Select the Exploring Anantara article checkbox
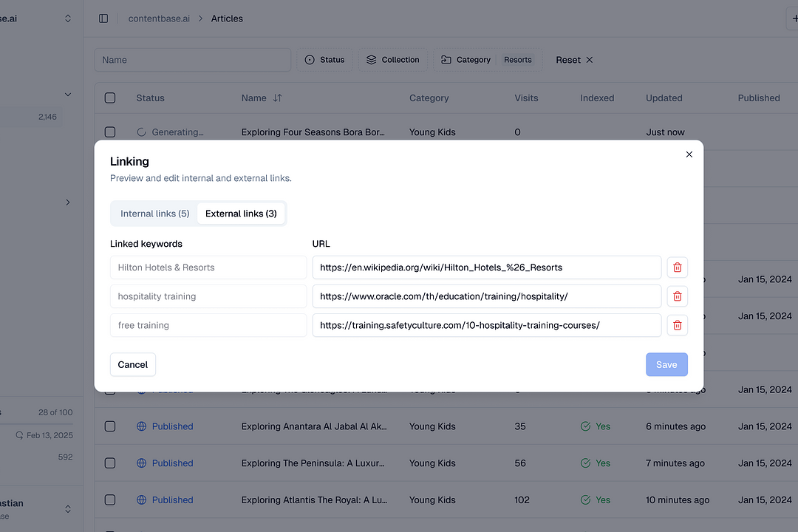This screenshot has height=532, width=798. (x=110, y=426)
